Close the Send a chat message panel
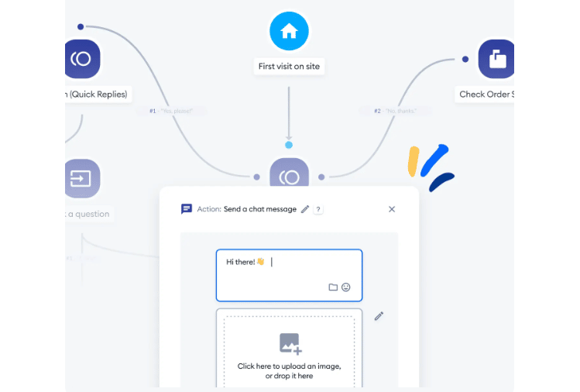The width and height of the screenshot is (580, 392). click(392, 209)
